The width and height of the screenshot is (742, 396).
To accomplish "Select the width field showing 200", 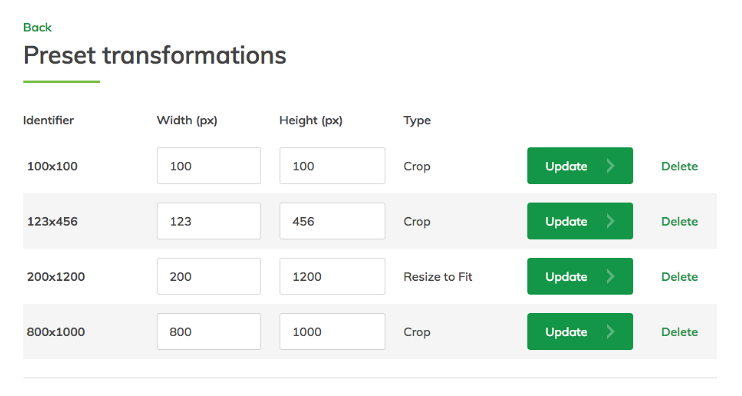I will 209,276.
